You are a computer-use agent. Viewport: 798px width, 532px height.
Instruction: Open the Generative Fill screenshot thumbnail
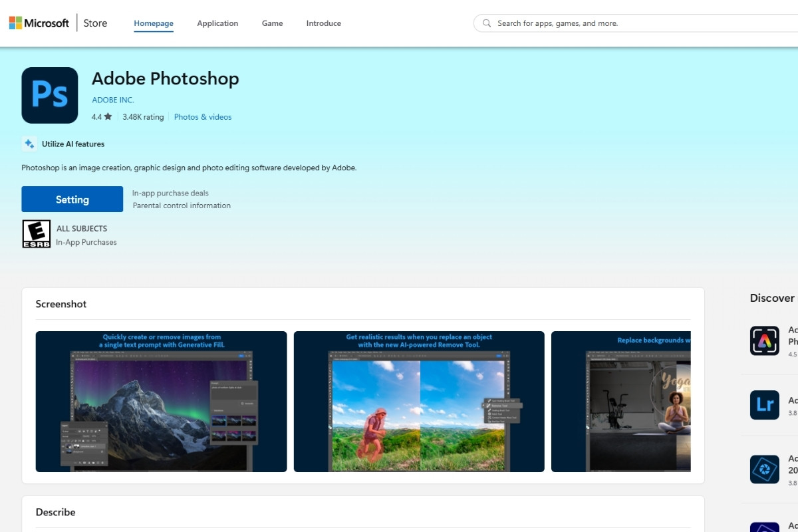[161, 402]
